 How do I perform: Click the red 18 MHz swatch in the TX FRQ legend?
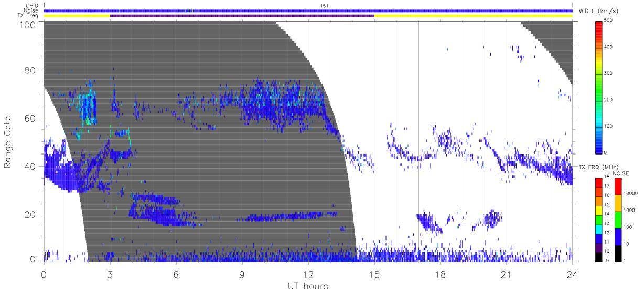click(x=599, y=182)
